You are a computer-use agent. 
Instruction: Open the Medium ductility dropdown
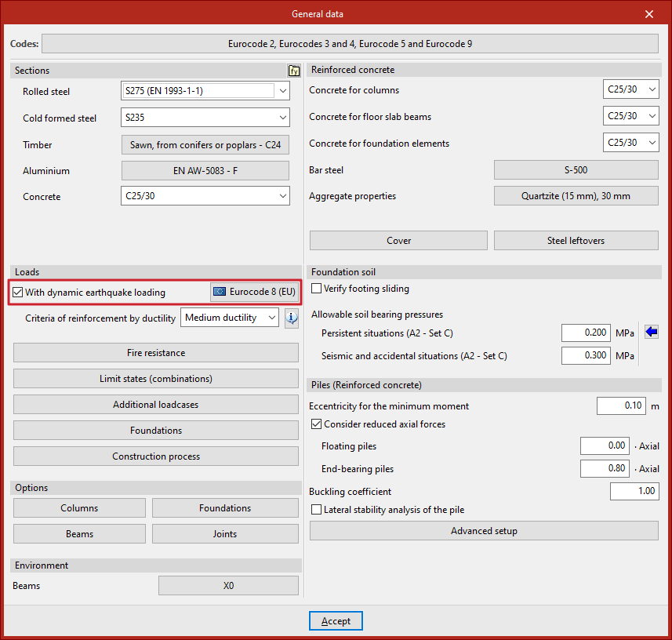(x=230, y=318)
